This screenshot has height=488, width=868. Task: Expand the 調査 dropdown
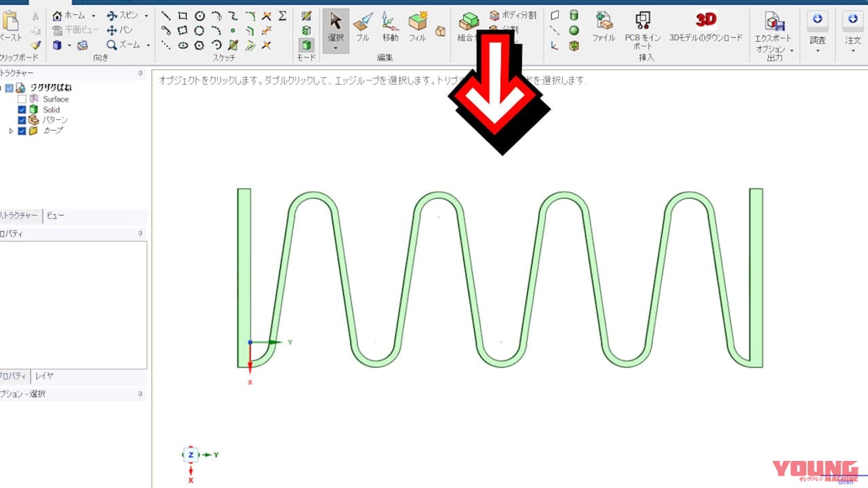[817, 50]
